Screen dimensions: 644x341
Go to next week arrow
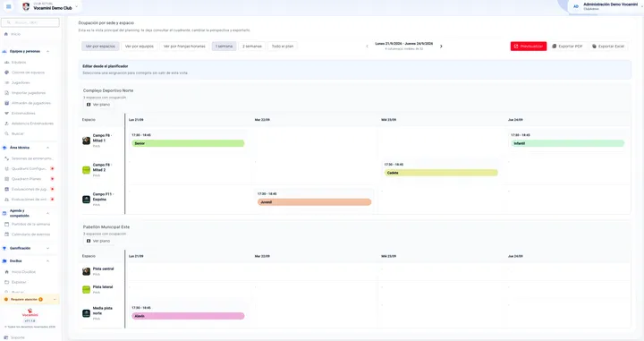441,47
